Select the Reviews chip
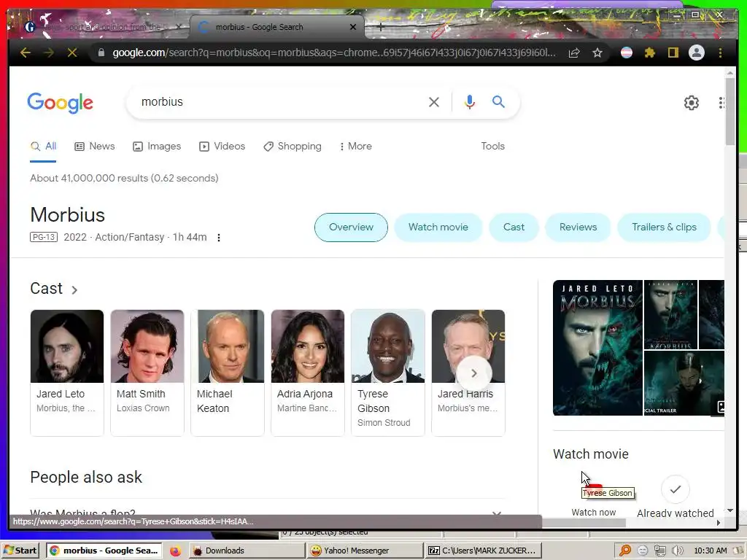Screen dimensions: 747x560 click(578, 227)
